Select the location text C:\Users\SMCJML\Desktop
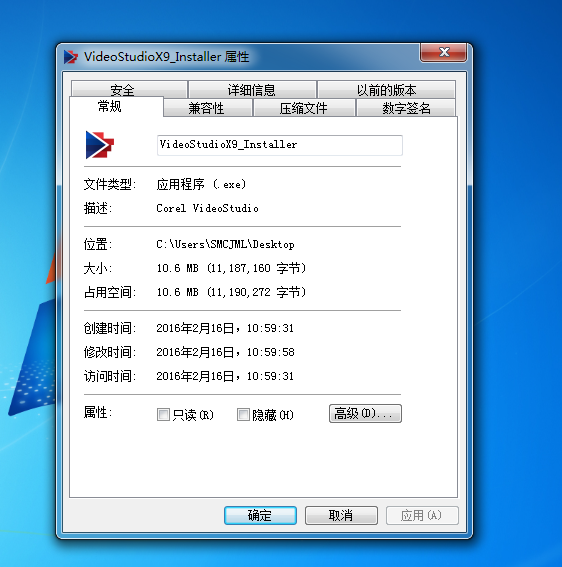This screenshot has height=567, width=562. coord(225,244)
